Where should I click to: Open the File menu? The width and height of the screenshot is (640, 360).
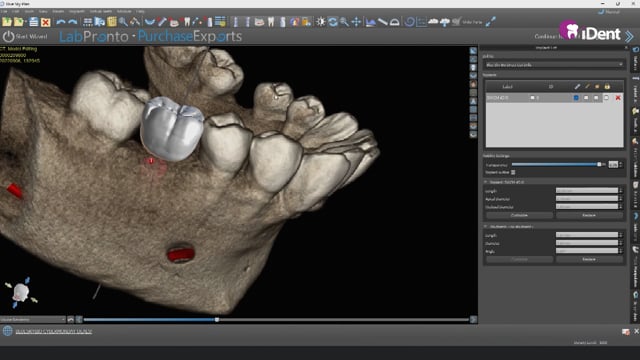4,11
